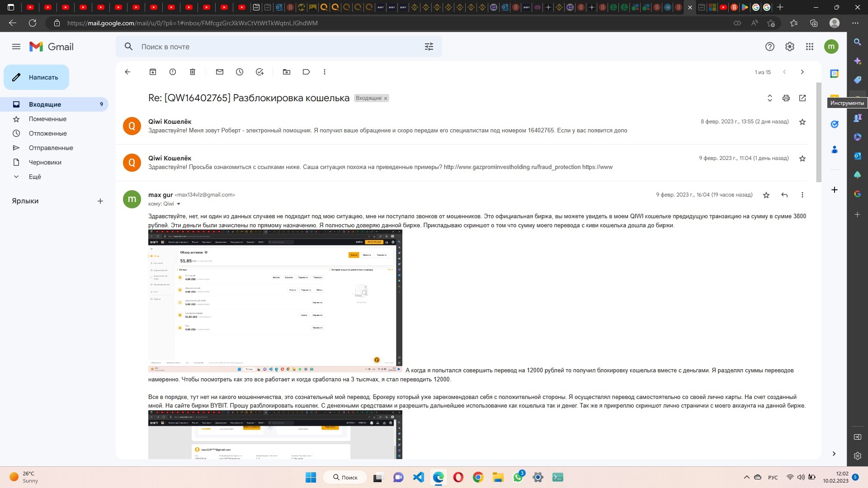Image resolution: width=868 pixels, height=488 pixels.
Task: Open Google Tasks side panel icon
Action: (x=835, y=124)
